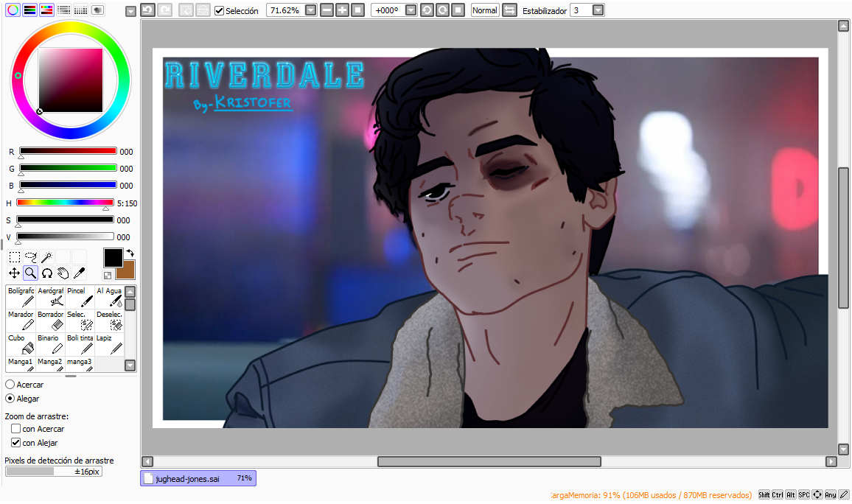852x504 pixels.
Task: Zoom out with the minus button
Action: point(327,10)
